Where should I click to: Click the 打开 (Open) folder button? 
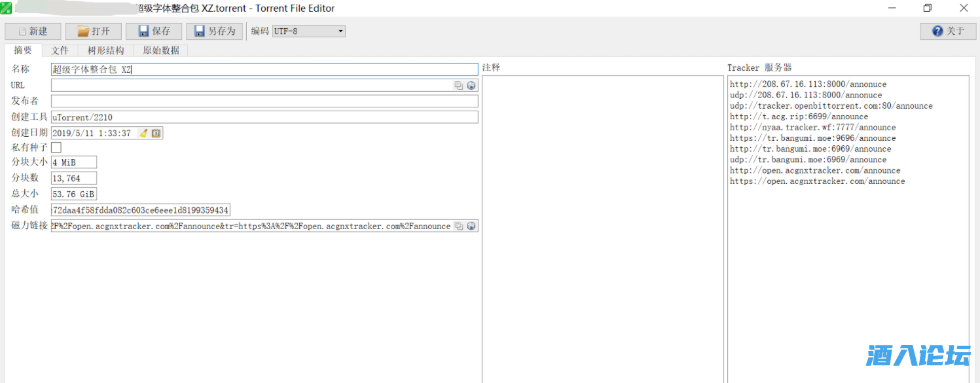click(93, 31)
